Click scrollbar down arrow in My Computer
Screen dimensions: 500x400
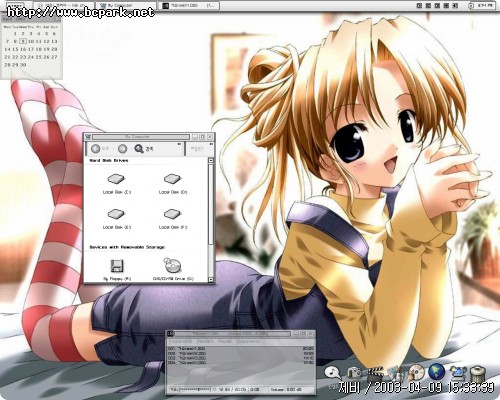(211, 279)
